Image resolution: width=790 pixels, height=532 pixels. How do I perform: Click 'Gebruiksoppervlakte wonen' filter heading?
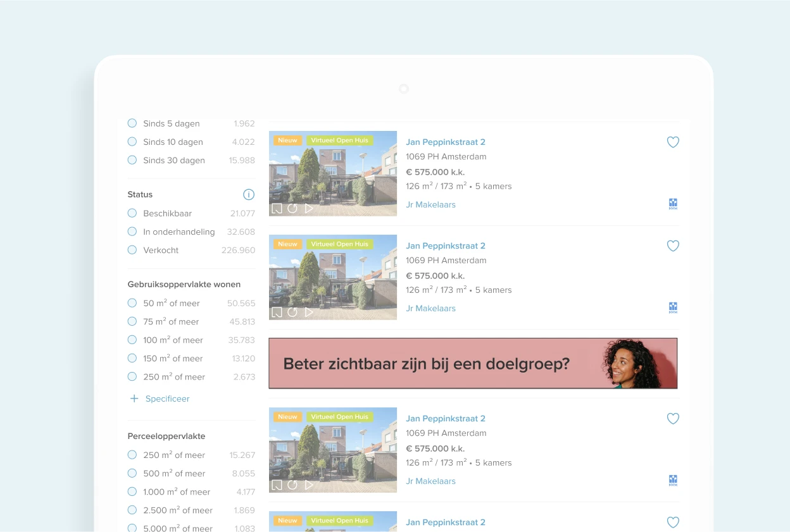pyautogui.click(x=184, y=285)
